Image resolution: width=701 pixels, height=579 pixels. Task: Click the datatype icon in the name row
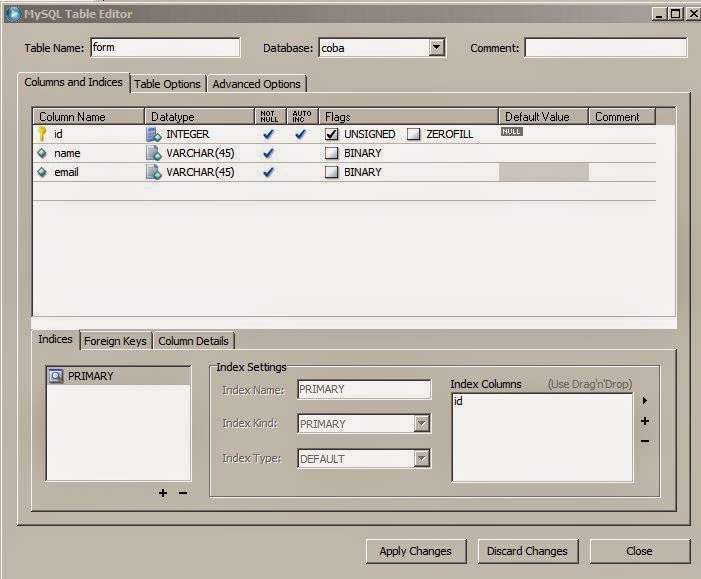point(153,153)
